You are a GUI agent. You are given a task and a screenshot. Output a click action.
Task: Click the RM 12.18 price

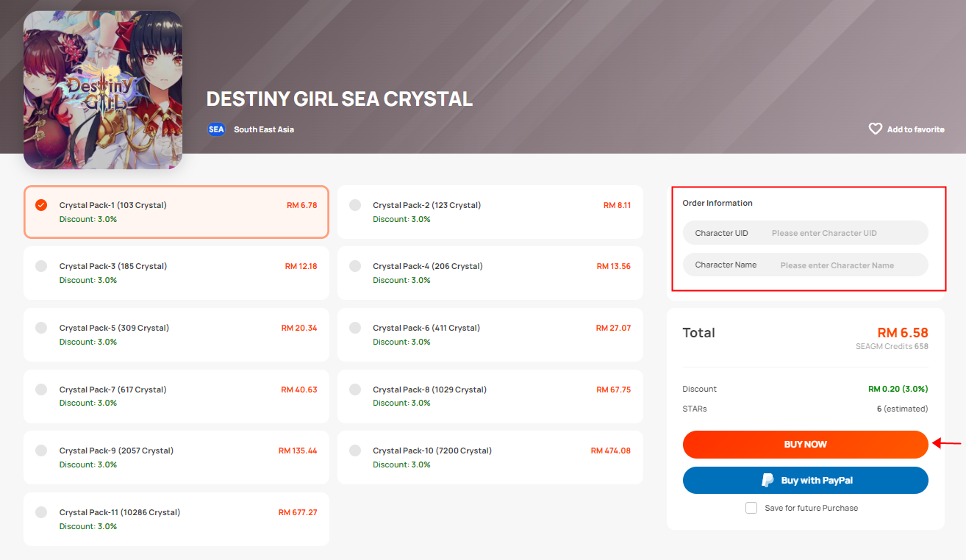pos(301,266)
